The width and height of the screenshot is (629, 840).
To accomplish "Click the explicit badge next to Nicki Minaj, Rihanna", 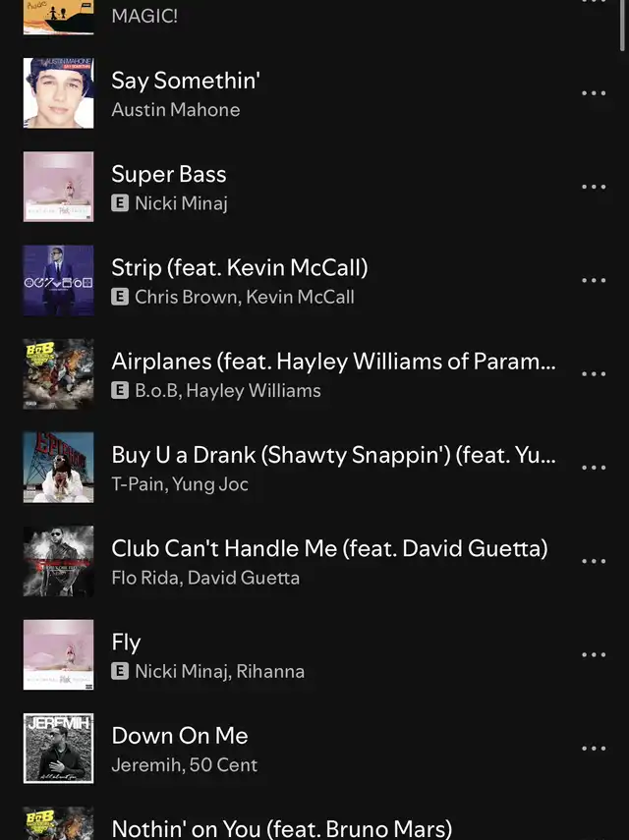I will pos(120,671).
